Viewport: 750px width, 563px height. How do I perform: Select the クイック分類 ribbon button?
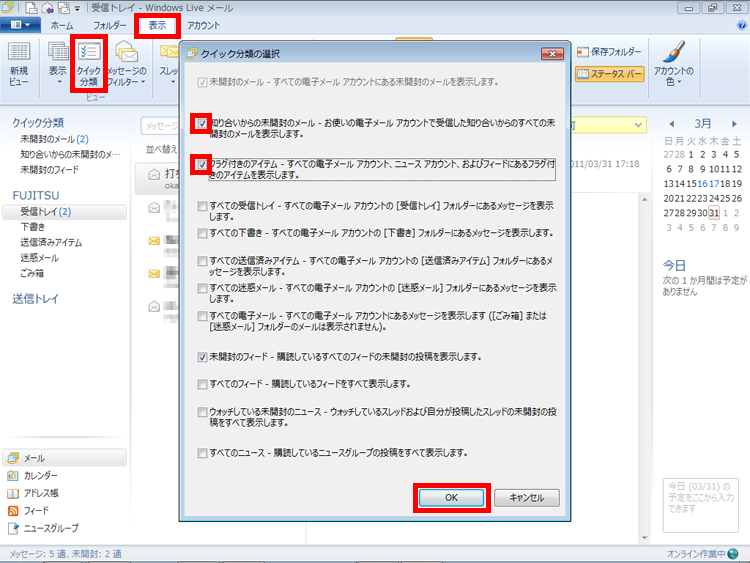(89, 64)
